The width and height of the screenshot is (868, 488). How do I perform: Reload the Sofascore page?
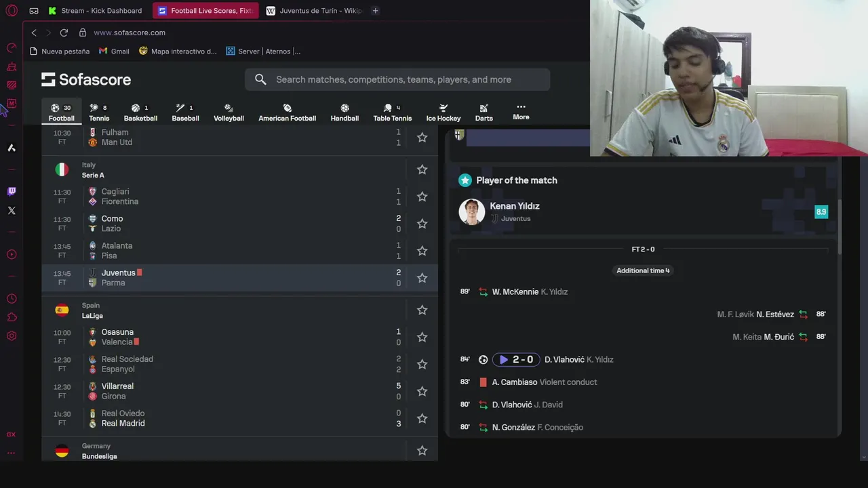pos(64,33)
